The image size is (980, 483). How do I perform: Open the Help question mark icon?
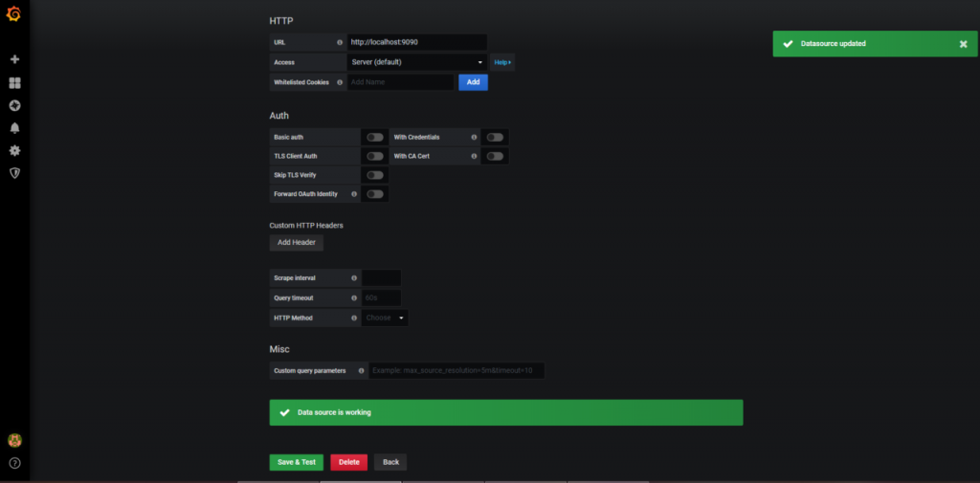(x=15, y=463)
